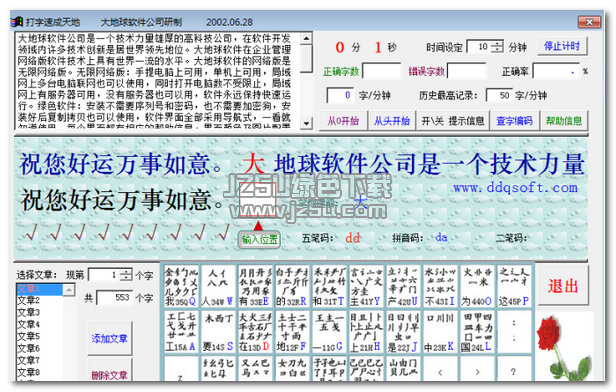Click the G key labeled 一11G
616x392 pixels.
coord(329,332)
